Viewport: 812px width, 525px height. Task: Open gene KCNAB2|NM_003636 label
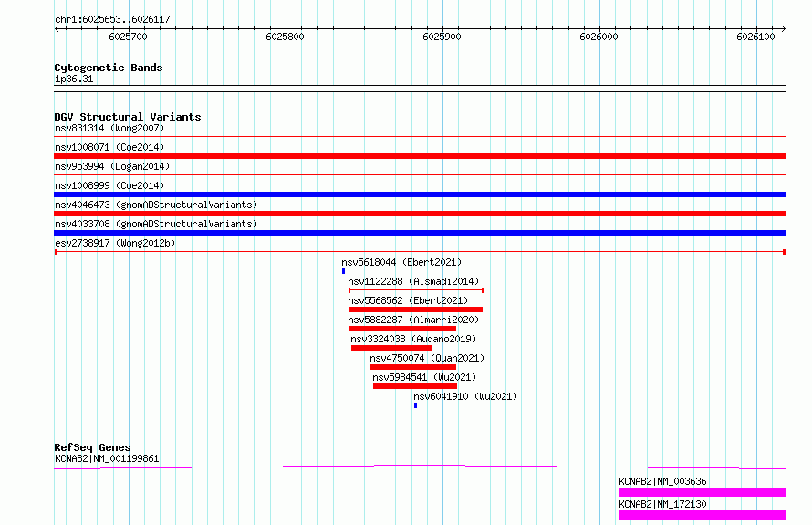[x=663, y=481]
